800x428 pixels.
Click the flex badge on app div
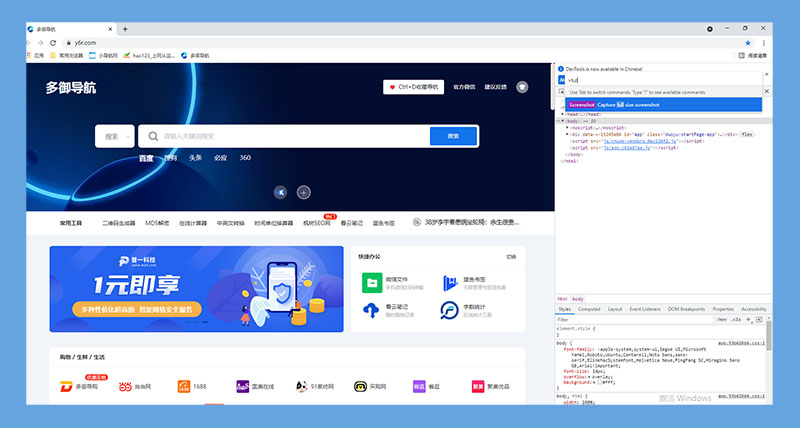747,134
